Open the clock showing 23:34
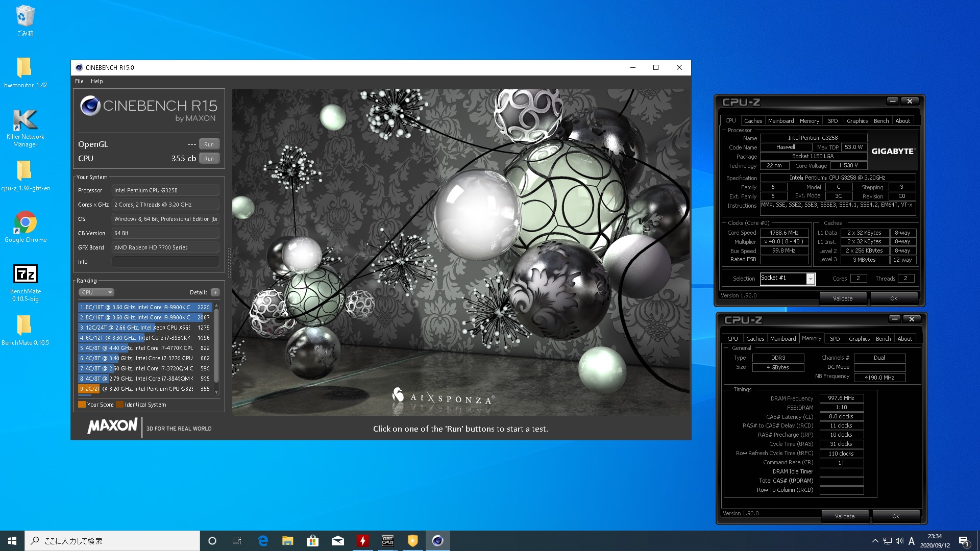 pos(935,541)
